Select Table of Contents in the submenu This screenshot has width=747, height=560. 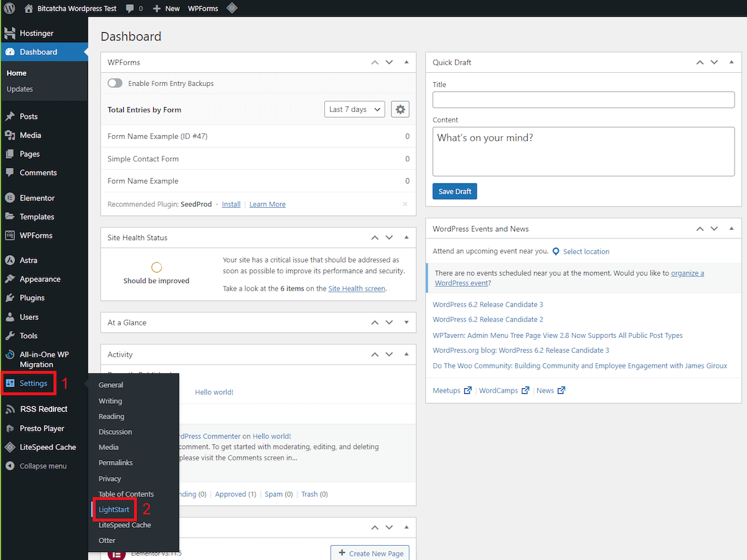[x=126, y=494]
